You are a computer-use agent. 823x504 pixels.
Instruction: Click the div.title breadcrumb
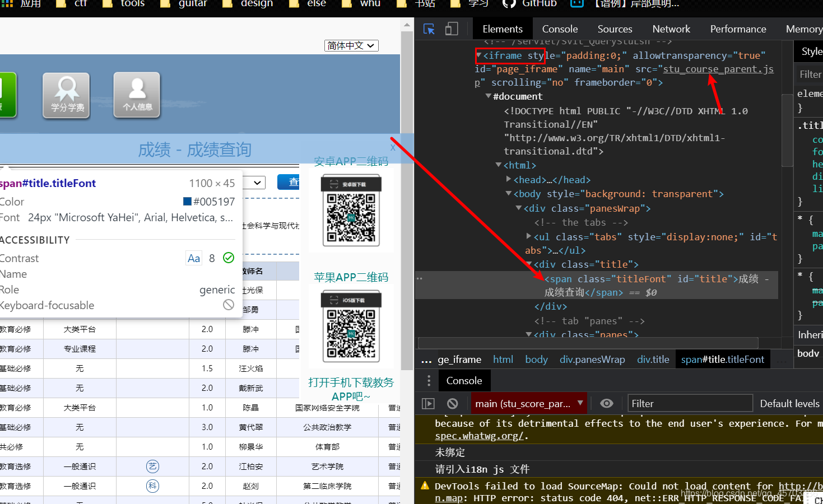click(x=653, y=360)
